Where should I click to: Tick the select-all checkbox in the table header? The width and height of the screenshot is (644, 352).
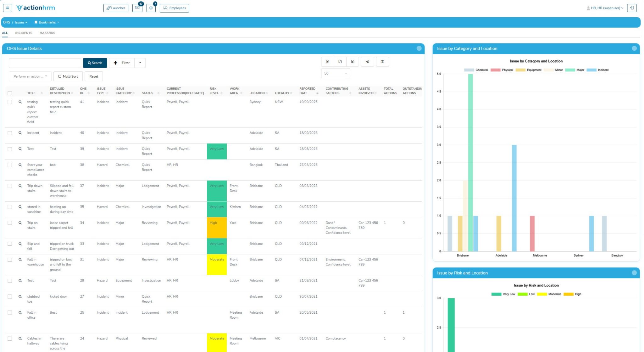click(x=10, y=93)
